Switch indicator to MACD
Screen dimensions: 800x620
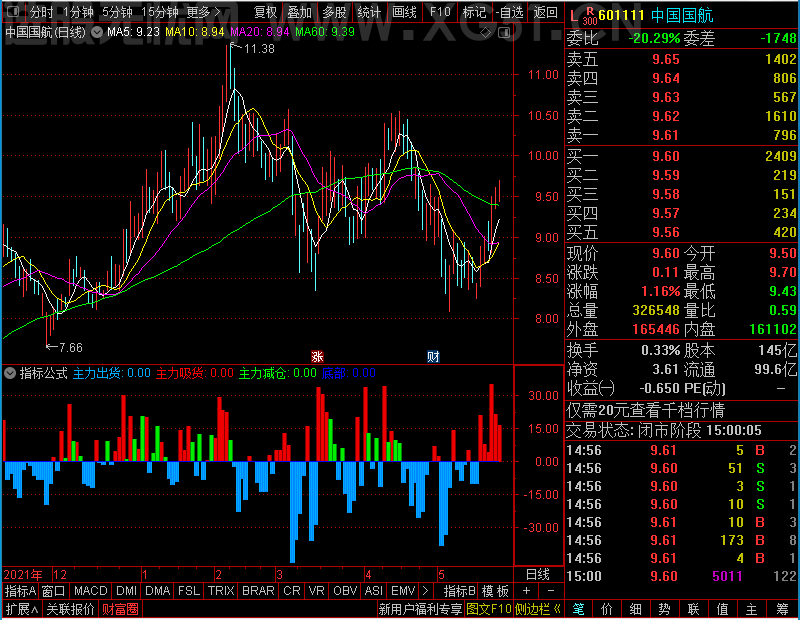coord(91,591)
